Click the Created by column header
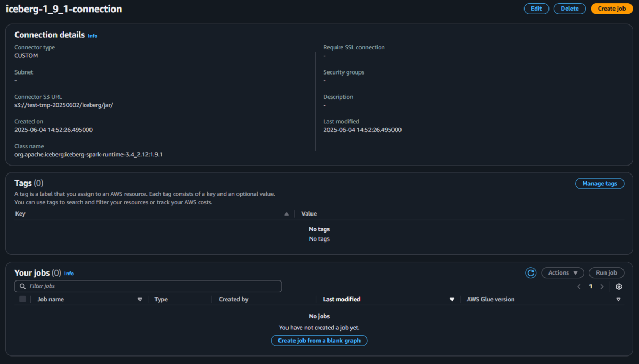Screen dimensions: 639x364 tap(234, 300)
